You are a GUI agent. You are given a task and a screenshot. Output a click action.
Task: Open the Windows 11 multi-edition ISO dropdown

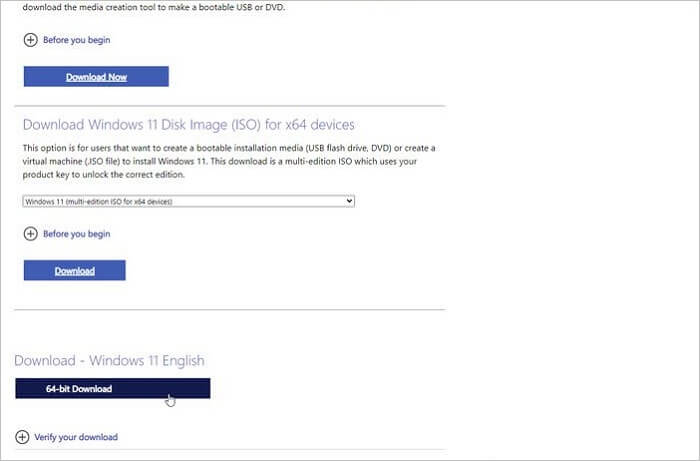(188, 201)
